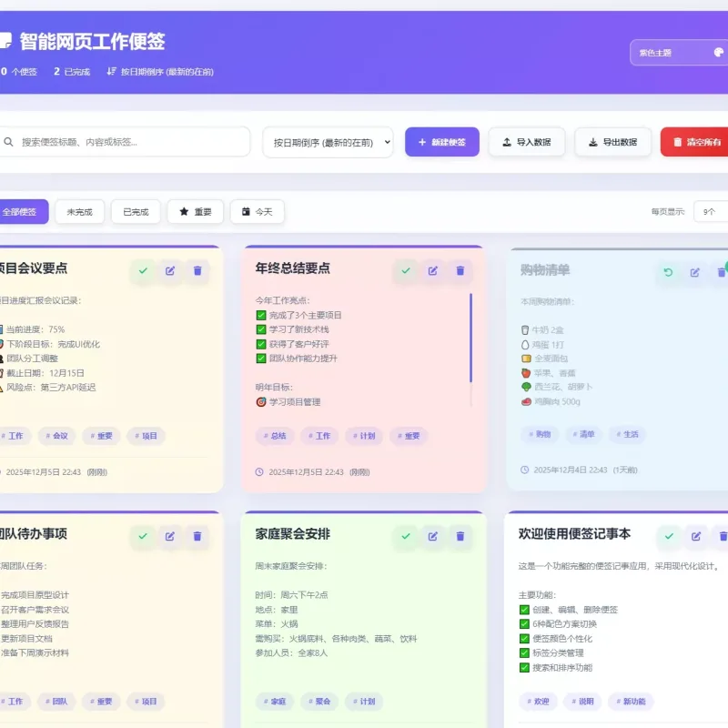Click the 欢迎 tag on welcome note
Screen dimensions: 728x728
(538, 702)
